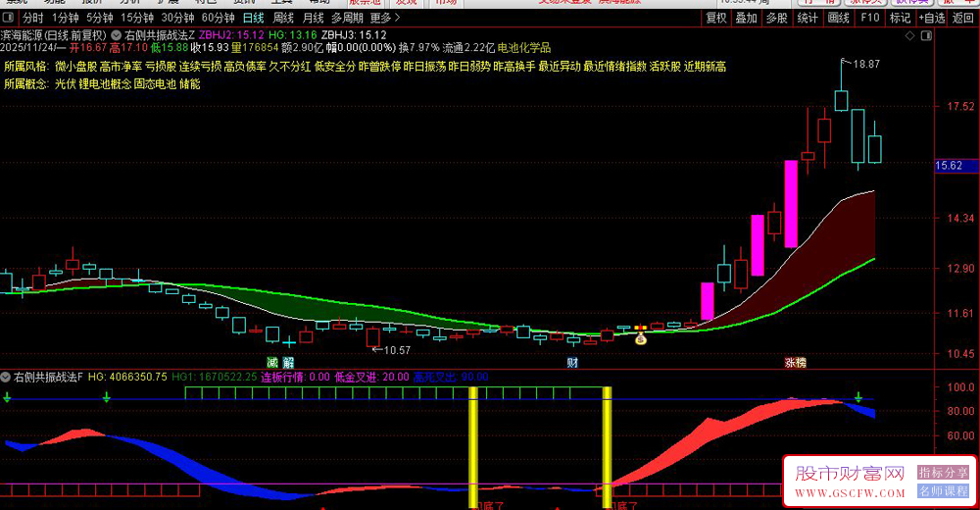Viewport: 980px width, 510px height.
Task: Click the rightmost green down-arrow signal in sub-chart
Action: pyautogui.click(x=858, y=397)
